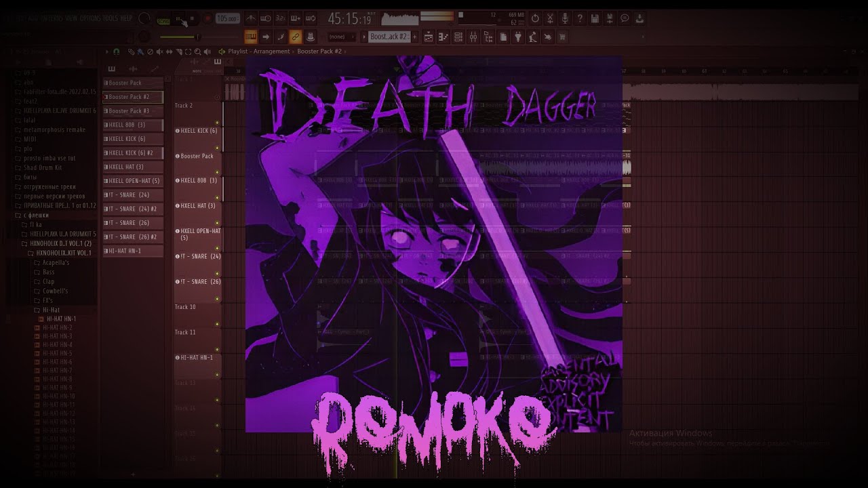Click the arrow left of pattern selector
The height and width of the screenshot is (488, 868).
(364, 37)
